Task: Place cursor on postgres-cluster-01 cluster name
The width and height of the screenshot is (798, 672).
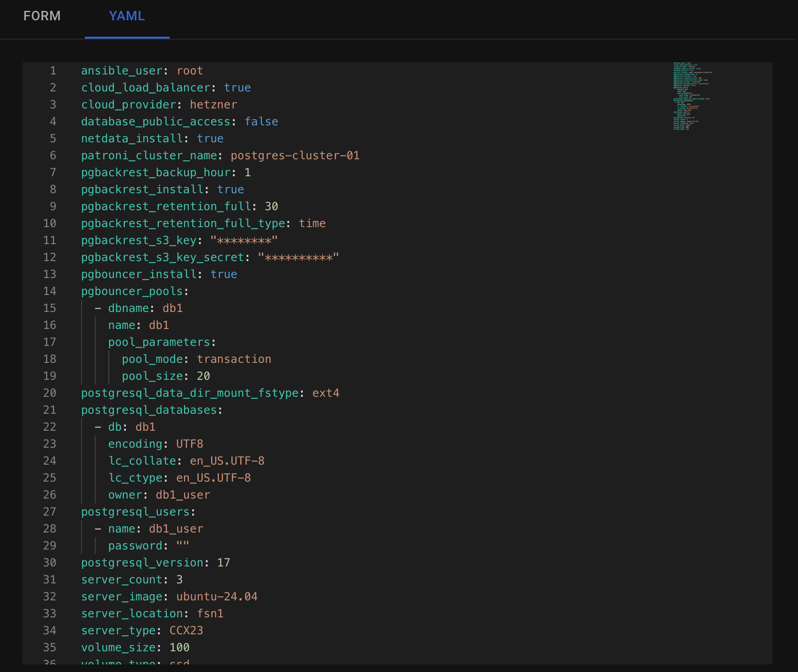Action: [295, 156]
